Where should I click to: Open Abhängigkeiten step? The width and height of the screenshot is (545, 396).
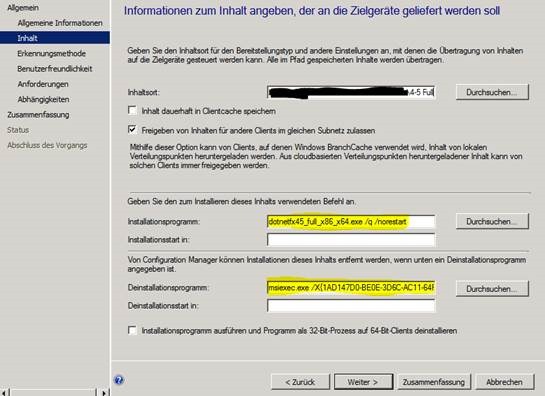(43, 99)
